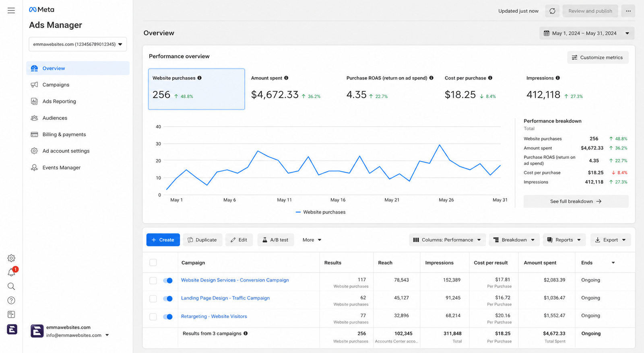The width and height of the screenshot is (644, 353).
Task: Sort by the Results column header
Action: (333, 263)
